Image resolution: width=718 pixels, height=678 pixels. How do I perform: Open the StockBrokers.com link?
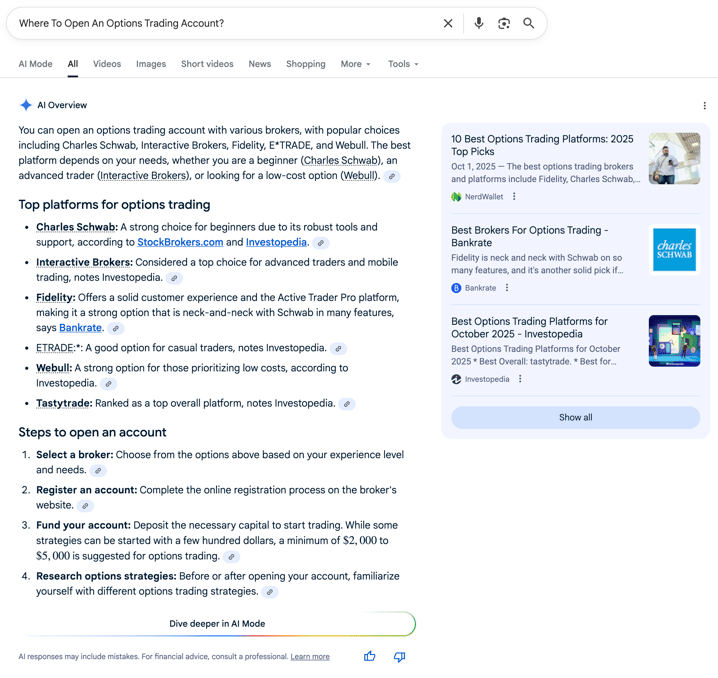click(x=180, y=242)
